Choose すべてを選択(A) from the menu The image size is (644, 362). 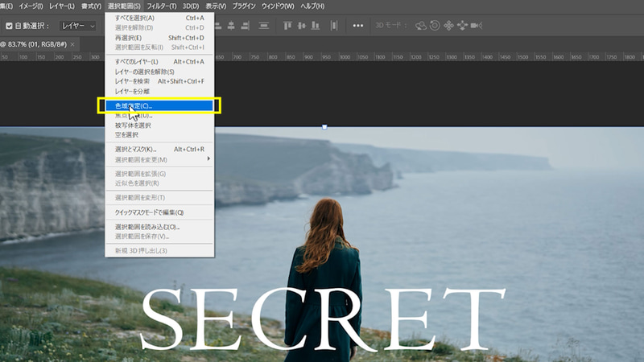coord(159,18)
